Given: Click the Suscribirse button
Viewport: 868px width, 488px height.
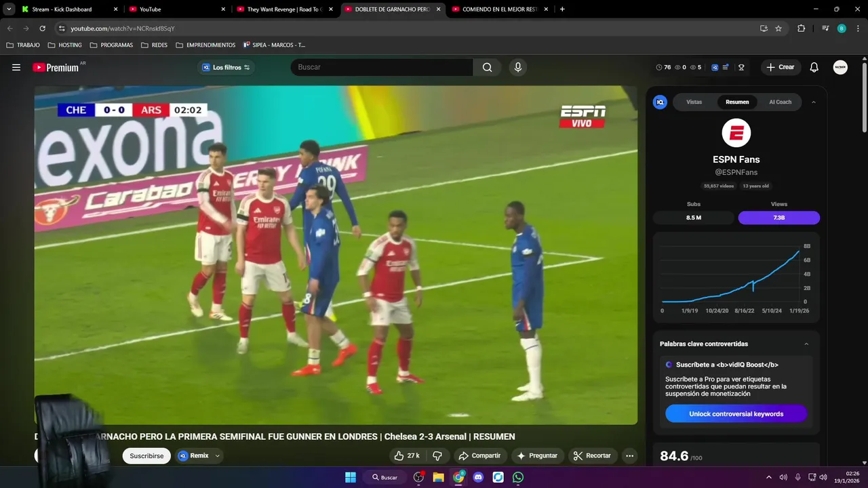Looking at the screenshot, I should tap(146, 455).
